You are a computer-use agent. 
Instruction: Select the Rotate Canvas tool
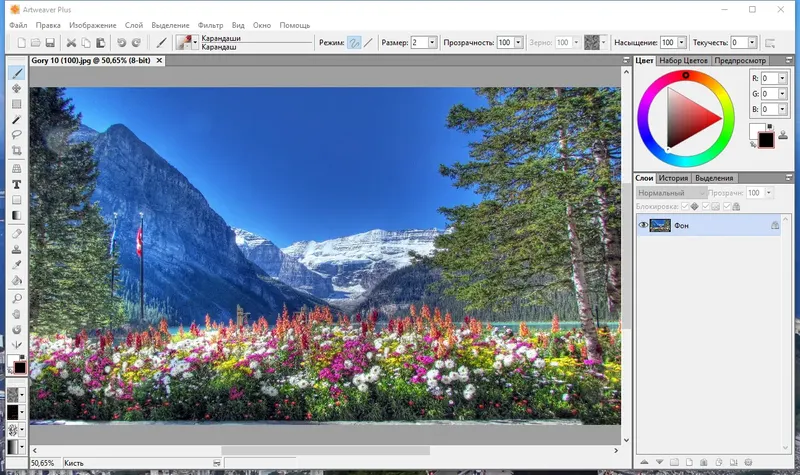pos(17,330)
